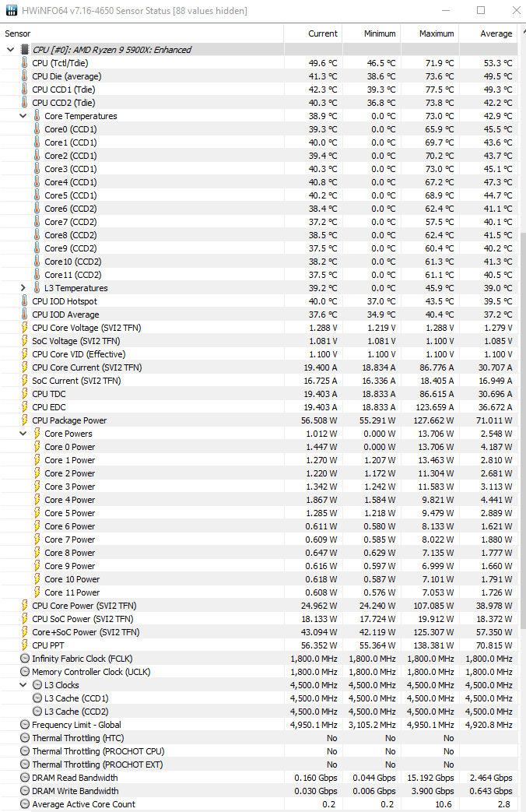526x812 pixels.
Task: Click clock icon beside L3 Cache (CCD1)
Action: click(37, 698)
